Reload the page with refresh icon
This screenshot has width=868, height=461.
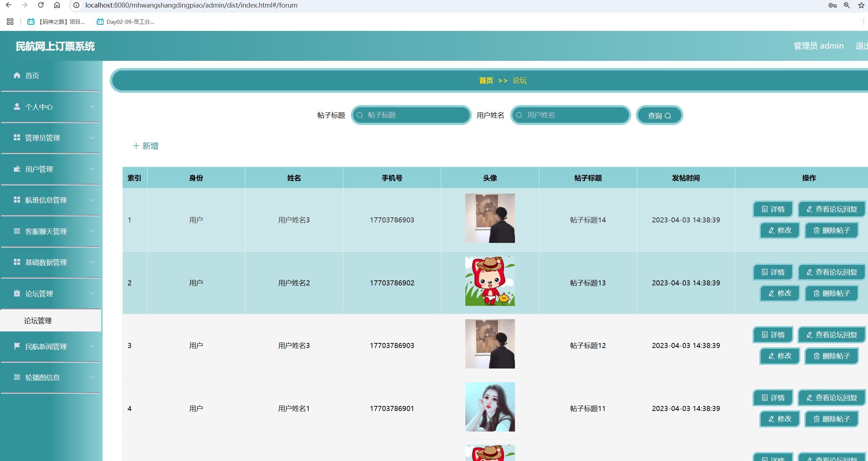coord(41,5)
